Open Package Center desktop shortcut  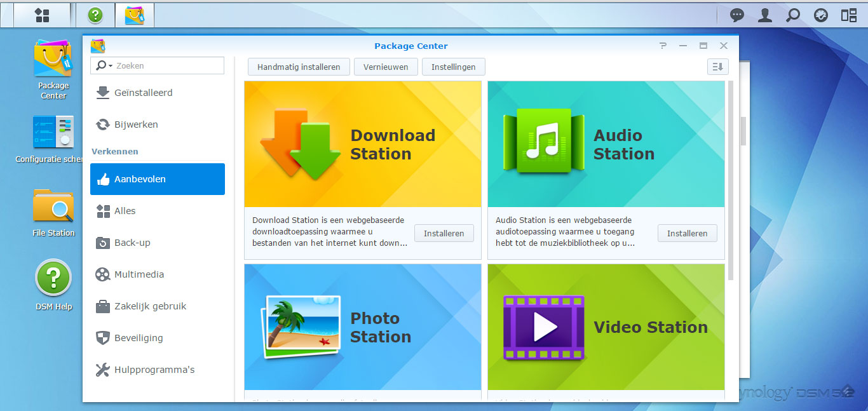[x=53, y=70]
